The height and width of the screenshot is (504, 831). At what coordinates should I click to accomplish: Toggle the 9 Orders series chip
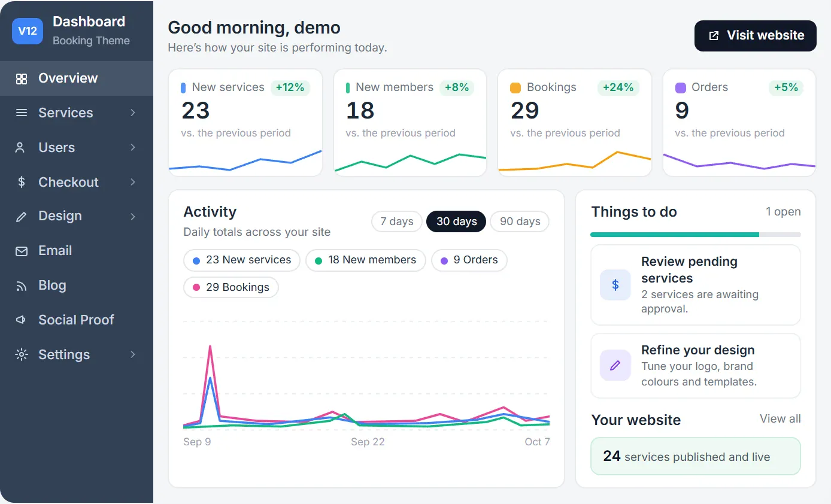click(x=469, y=260)
